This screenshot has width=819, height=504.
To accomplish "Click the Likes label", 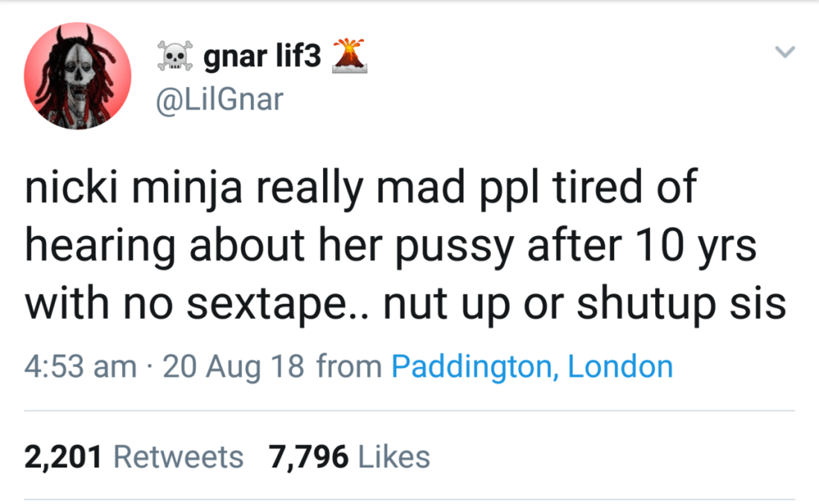I will [394, 456].
